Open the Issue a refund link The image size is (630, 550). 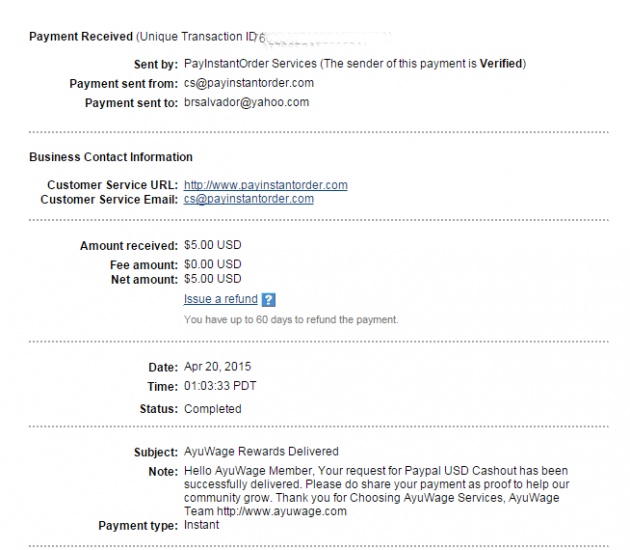(x=221, y=299)
